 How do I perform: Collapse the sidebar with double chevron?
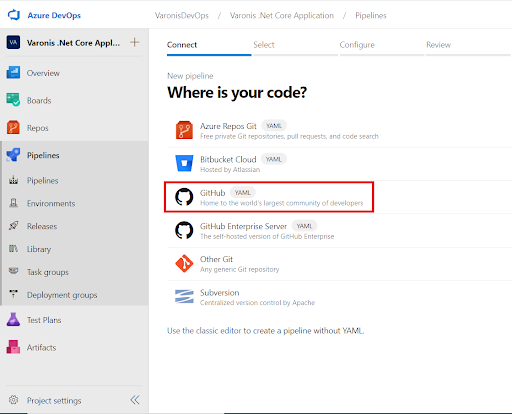135,400
